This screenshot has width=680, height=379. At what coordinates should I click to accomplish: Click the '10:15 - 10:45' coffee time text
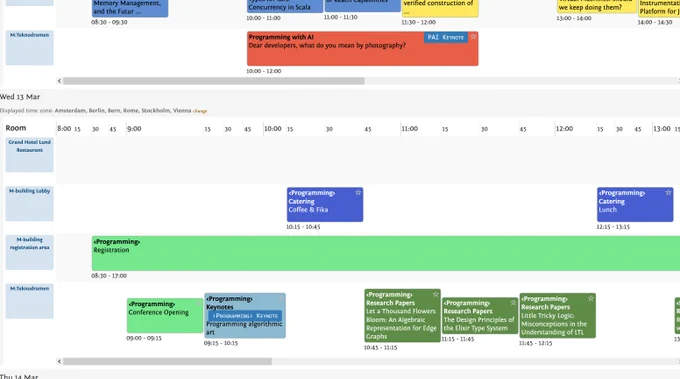[303, 227]
